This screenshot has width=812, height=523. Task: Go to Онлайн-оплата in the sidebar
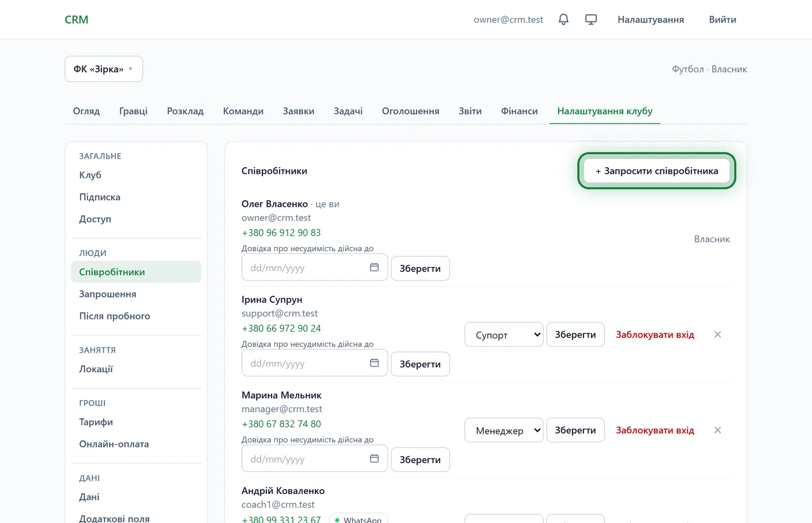(136, 444)
